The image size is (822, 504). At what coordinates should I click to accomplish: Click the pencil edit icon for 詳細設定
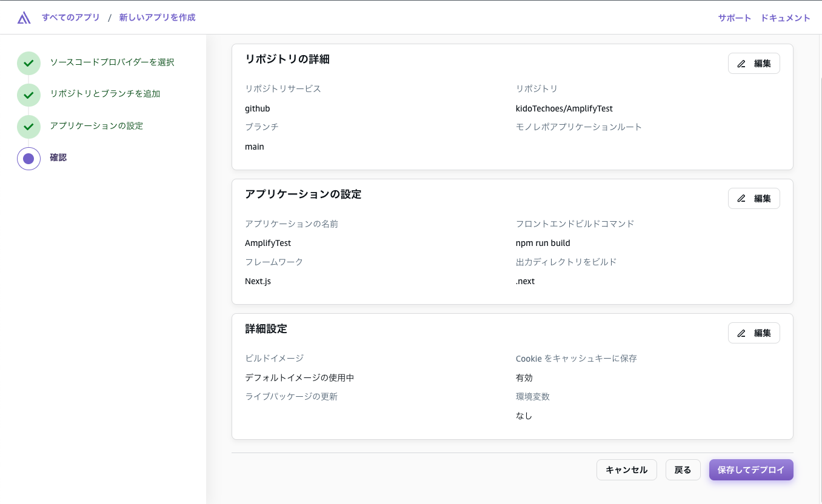[x=740, y=333]
